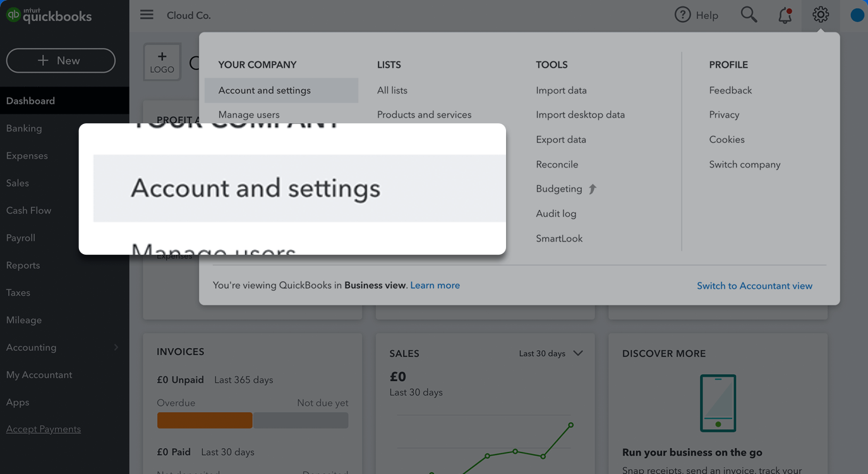Select Feedback under Profile
Image resolution: width=868 pixels, height=474 pixels.
tap(730, 90)
